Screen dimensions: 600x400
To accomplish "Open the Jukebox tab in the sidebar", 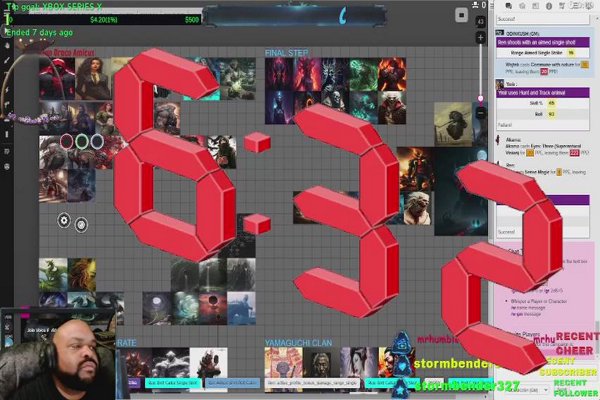I will tap(562, 6).
